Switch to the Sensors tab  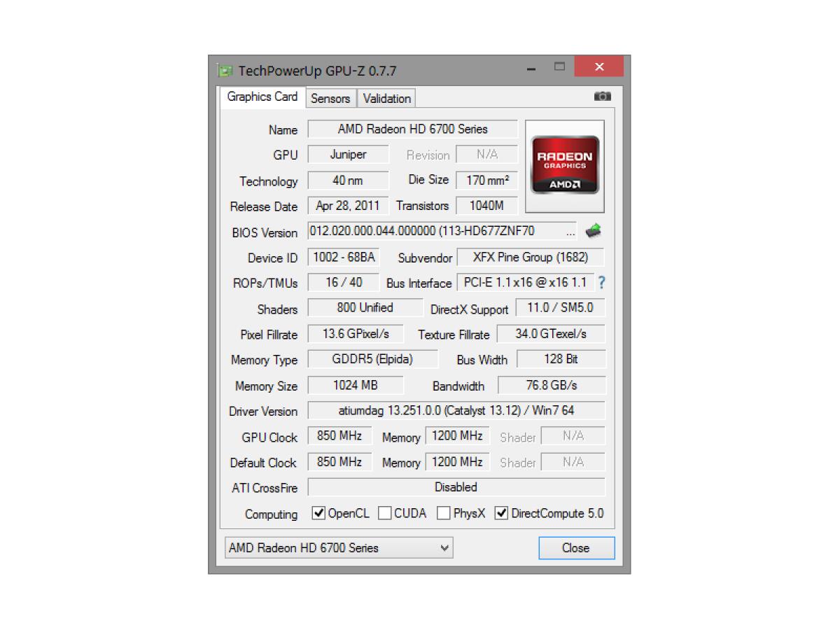pos(330,98)
